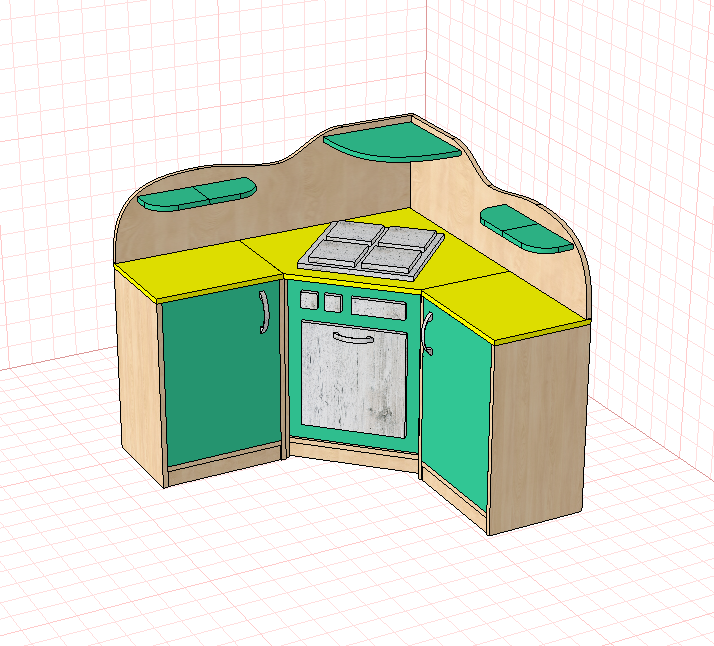Select the wooden side panel of left cabinet
The width and height of the screenshot is (714, 646).
coord(140,378)
